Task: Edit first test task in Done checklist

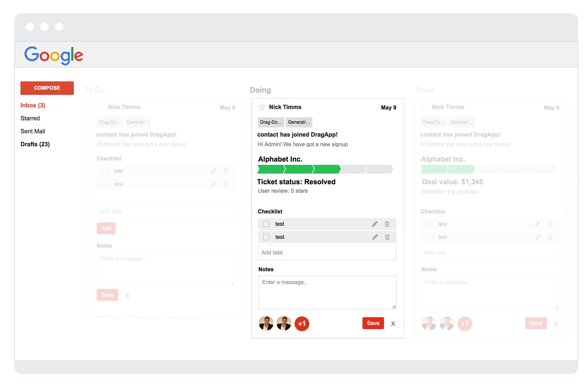Action: point(538,224)
